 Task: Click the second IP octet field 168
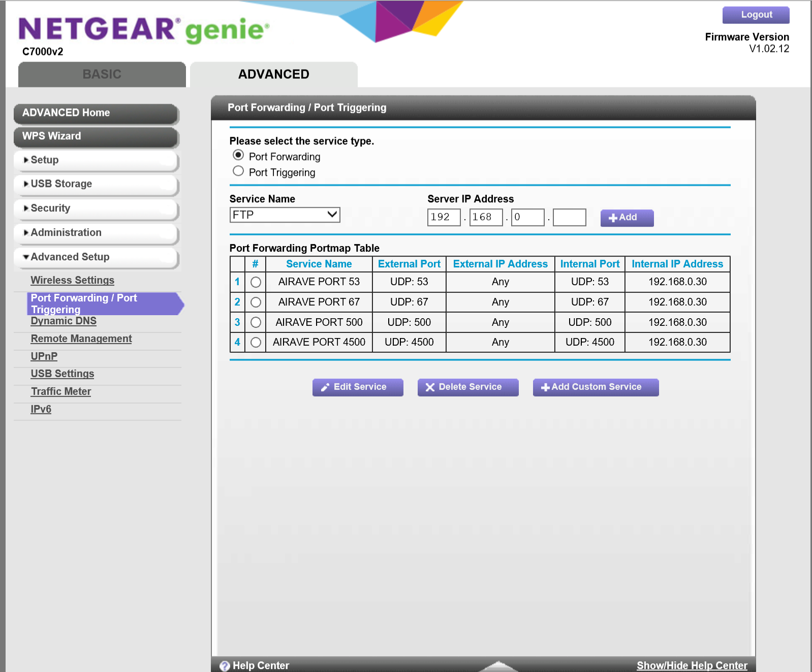click(x=486, y=217)
